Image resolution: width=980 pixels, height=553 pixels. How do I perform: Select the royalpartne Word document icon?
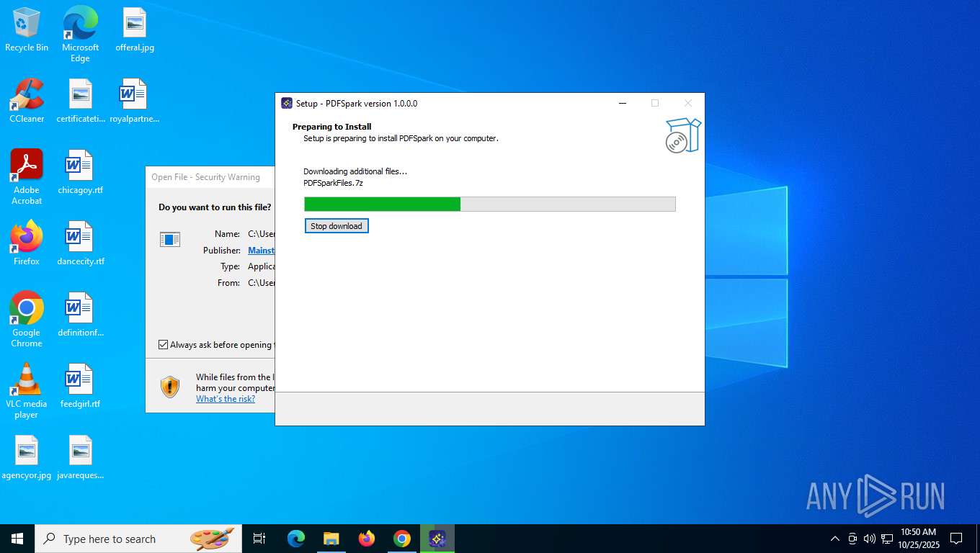point(134,101)
